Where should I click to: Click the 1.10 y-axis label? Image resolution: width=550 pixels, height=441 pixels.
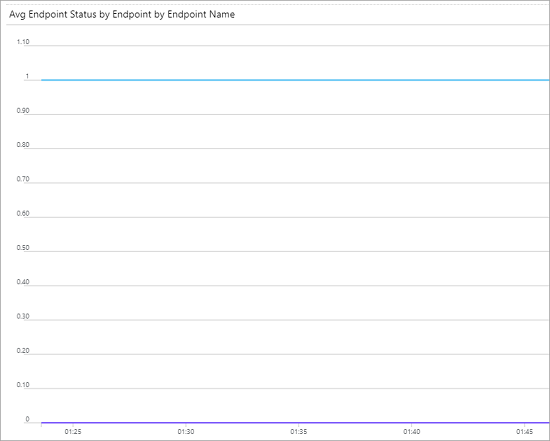pyautogui.click(x=23, y=42)
